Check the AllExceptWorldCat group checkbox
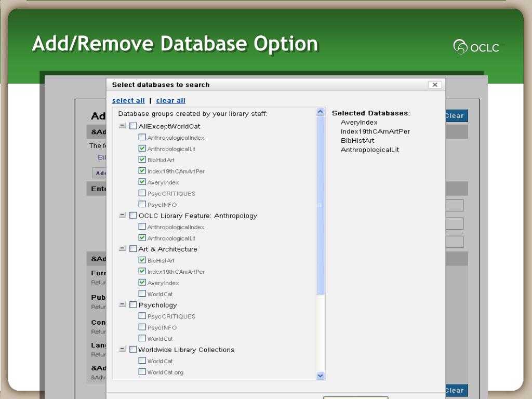 click(133, 126)
